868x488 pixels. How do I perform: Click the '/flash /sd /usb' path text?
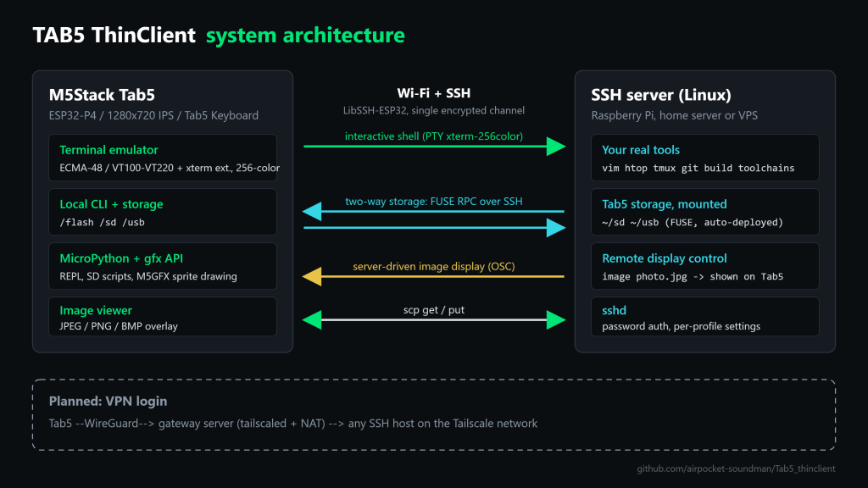point(102,222)
